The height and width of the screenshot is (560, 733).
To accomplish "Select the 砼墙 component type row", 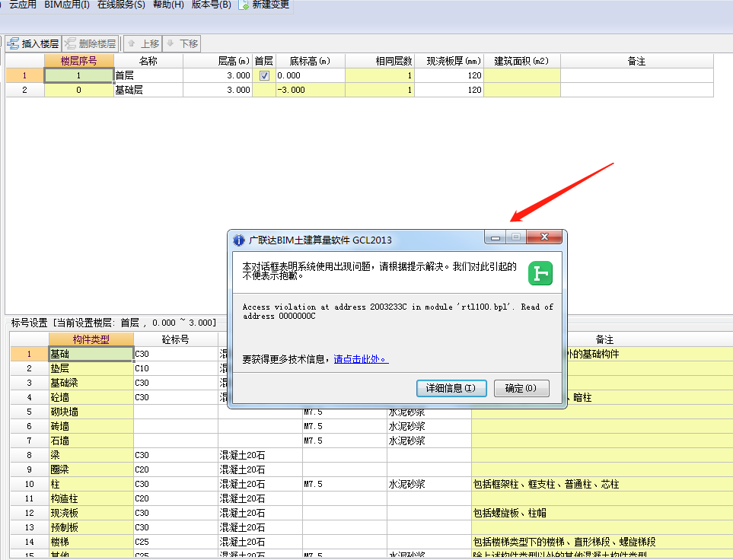I will pyautogui.click(x=91, y=397).
